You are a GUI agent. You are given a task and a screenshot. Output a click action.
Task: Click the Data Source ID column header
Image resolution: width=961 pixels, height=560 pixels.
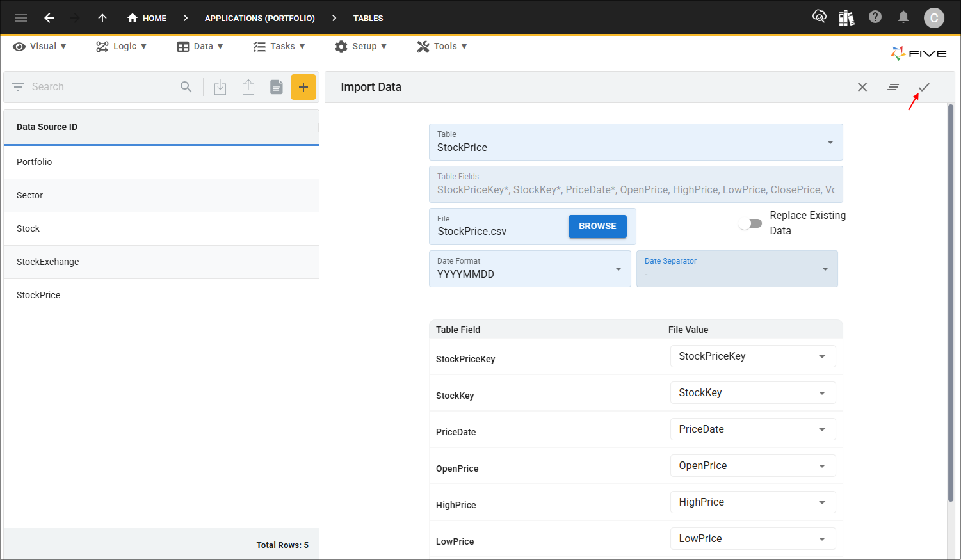[161, 127]
